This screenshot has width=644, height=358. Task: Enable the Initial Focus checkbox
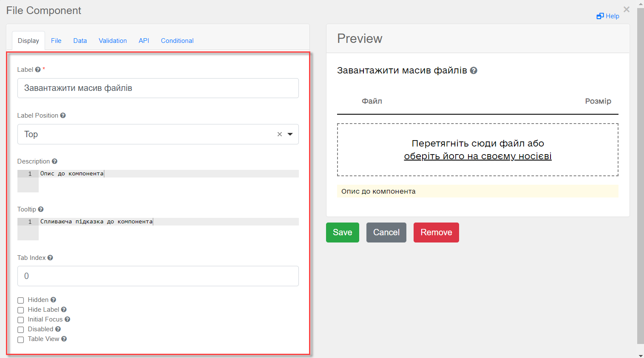click(20, 320)
